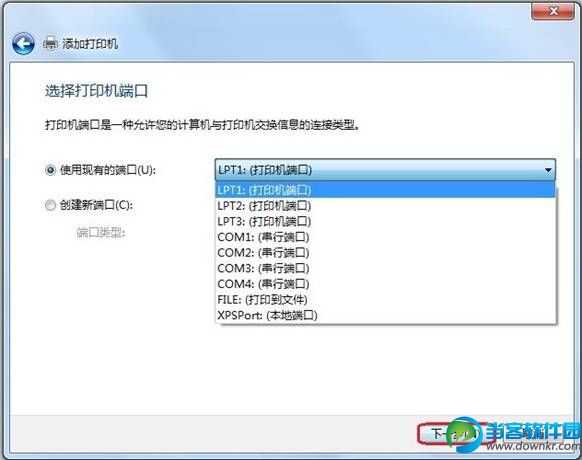
Task: Click the LPT1 combo box field
Action: tap(385, 170)
